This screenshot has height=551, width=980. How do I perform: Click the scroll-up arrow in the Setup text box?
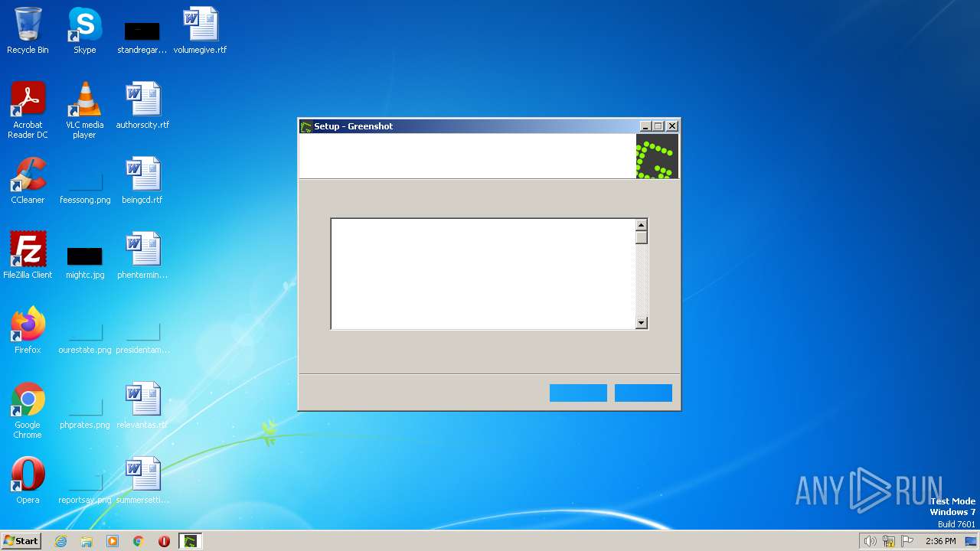click(642, 225)
